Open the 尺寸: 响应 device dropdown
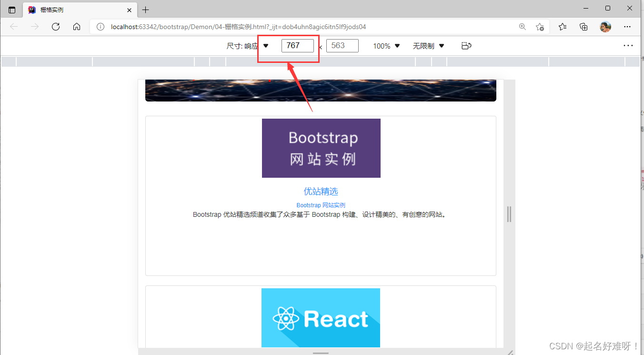Viewport: 644px width, 355px height. click(x=248, y=46)
